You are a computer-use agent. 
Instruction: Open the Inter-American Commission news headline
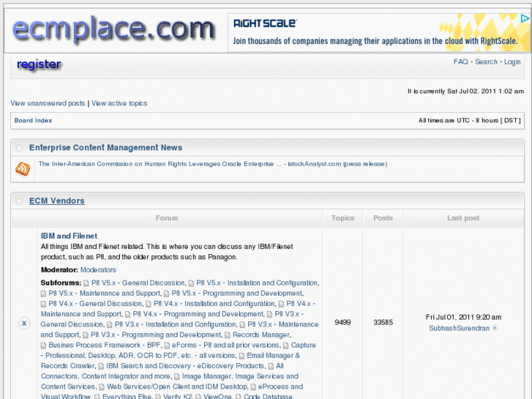point(212,164)
